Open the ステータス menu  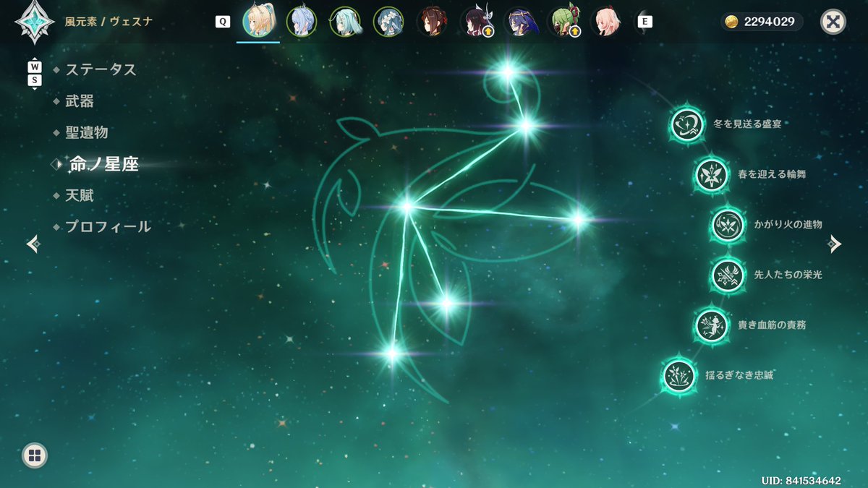101,69
